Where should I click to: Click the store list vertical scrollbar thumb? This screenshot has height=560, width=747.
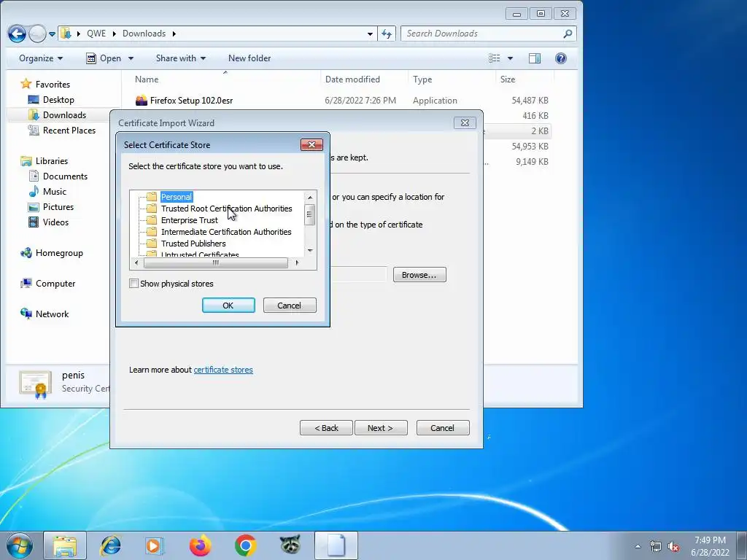(309, 214)
